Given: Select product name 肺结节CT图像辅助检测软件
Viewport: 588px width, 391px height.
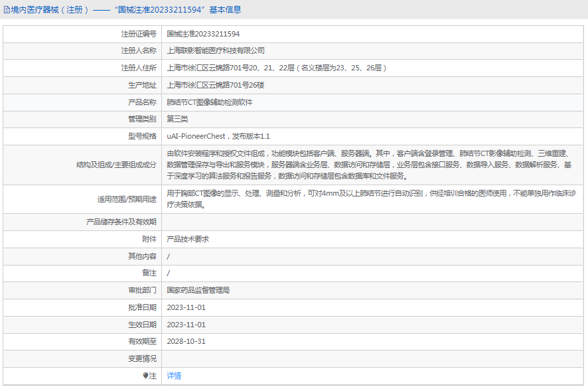Looking at the screenshot, I should (x=210, y=102).
